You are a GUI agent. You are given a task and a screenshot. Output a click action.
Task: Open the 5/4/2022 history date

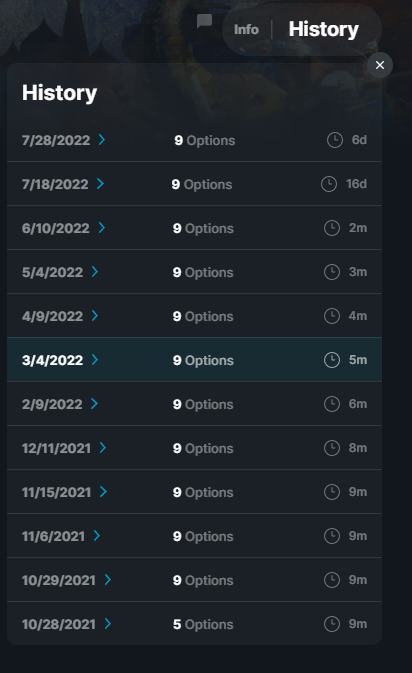click(x=52, y=272)
